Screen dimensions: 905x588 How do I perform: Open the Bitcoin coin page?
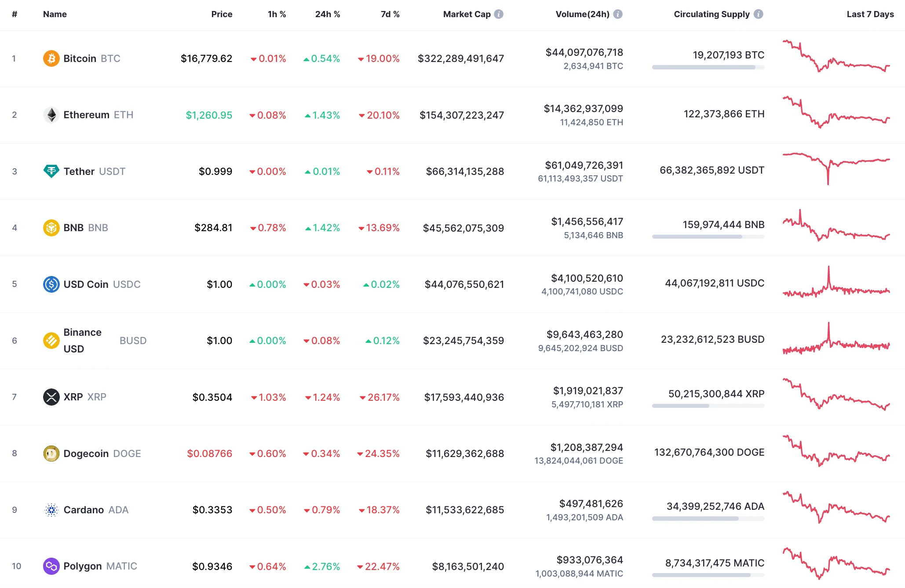[80, 58]
